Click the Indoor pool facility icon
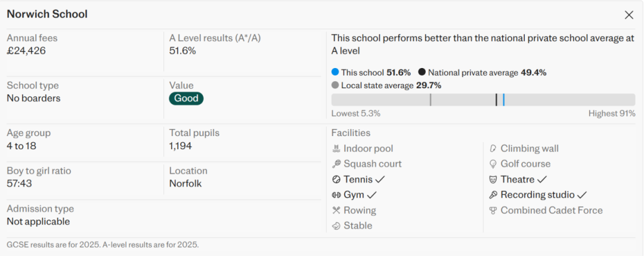This screenshot has height=256, width=644. click(x=336, y=149)
